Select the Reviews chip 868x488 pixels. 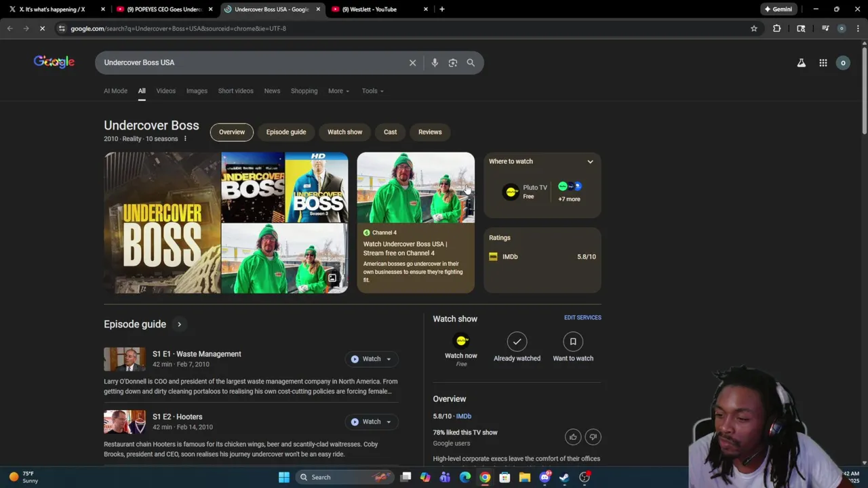tap(430, 132)
